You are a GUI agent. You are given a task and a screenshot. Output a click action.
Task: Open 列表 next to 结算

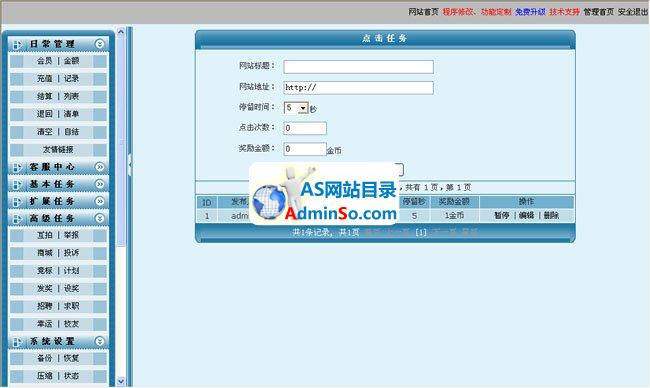pos(71,97)
